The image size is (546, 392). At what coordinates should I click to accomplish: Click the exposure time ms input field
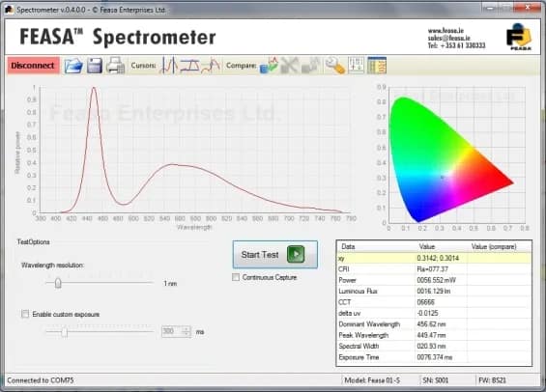(172, 331)
